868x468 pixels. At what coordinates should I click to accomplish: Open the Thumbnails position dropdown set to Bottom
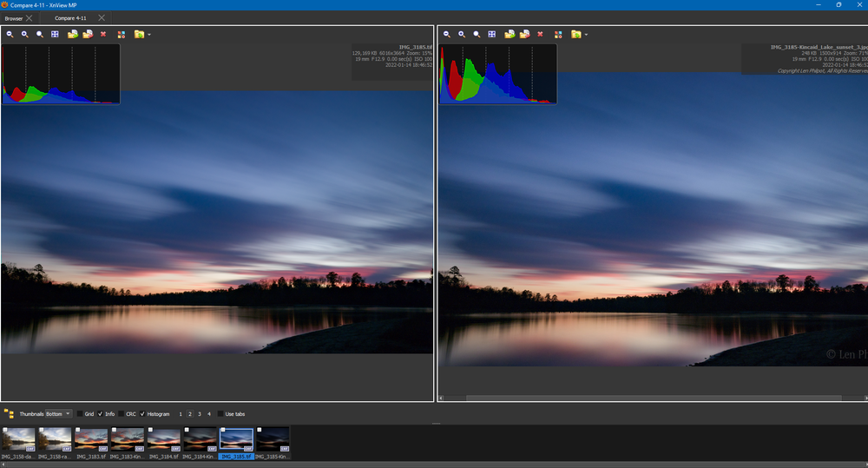[x=57, y=414]
